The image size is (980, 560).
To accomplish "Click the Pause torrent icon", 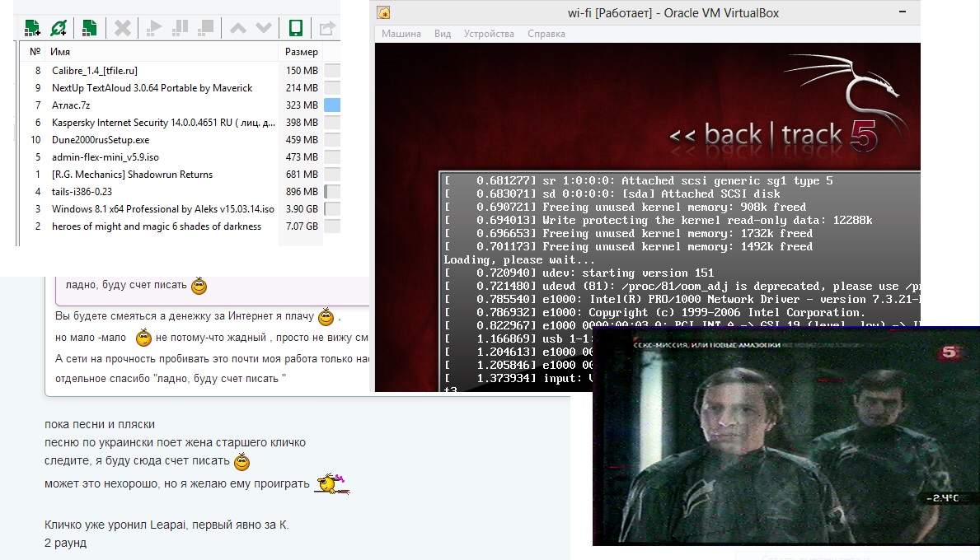I will pyautogui.click(x=180, y=27).
